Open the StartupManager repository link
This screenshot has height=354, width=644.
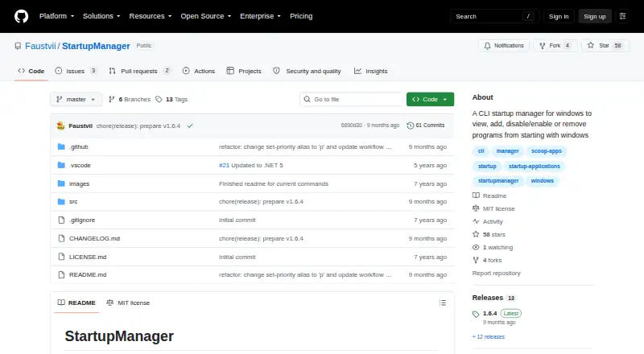coord(96,46)
